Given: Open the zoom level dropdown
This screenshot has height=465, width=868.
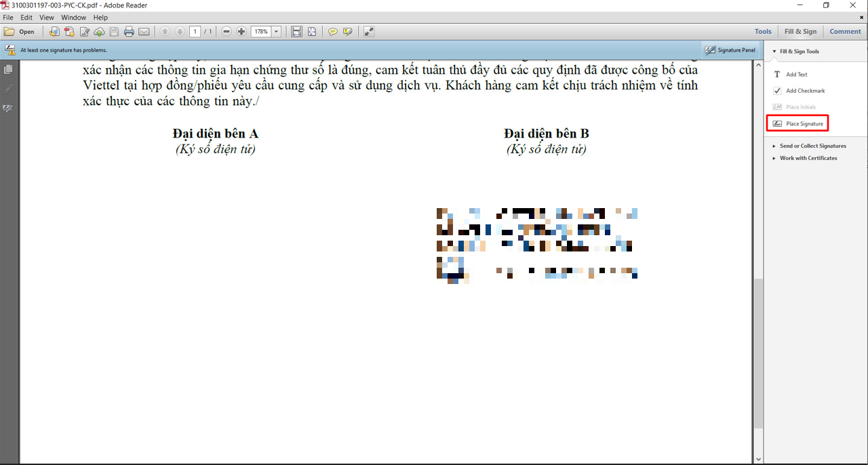Looking at the screenshot, I should pyautogui.click(x=276, y=32).
